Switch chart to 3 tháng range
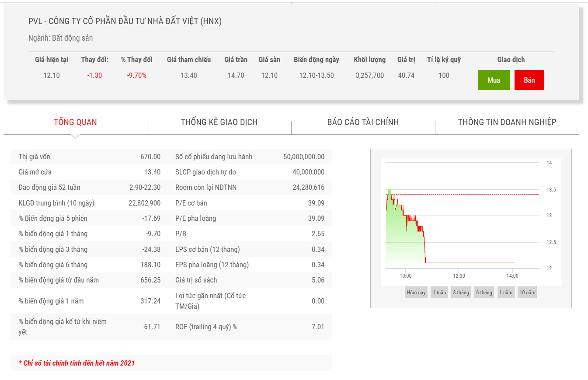The height and width of the screenshot is (380, 588). point(461,293)
